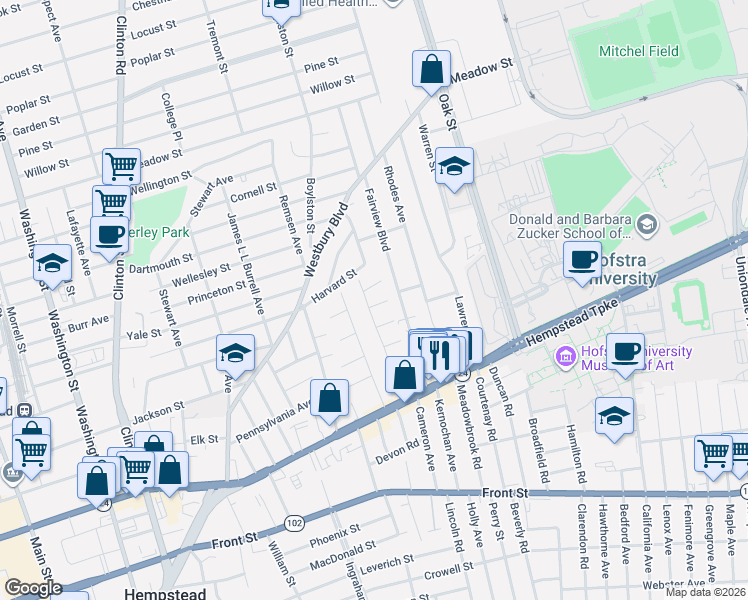The width and height of the screenshot is (748, 600).
Task: Click the Mitchel Field label
Action: pos(639,51)
